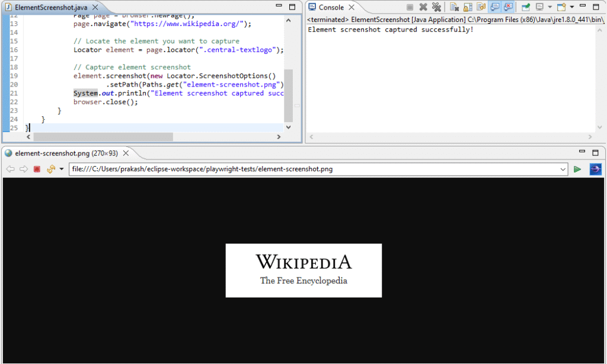
Task: Pin the Console view
Action: [526, 7]
